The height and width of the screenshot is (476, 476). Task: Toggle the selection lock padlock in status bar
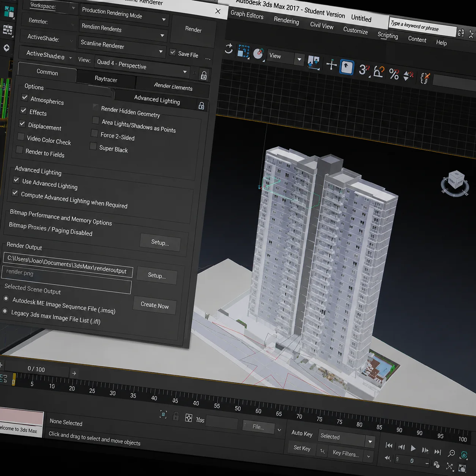pyautogui.click(x=176, y=416)
